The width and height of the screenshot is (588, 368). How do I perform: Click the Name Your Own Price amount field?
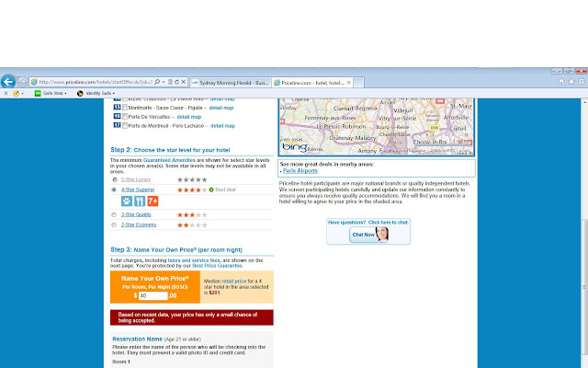click(x=153, y=295)
